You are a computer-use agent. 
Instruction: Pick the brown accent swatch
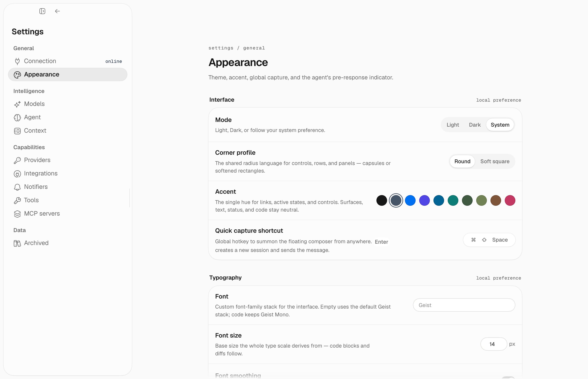pyautogui.click(x=496, y=201)
